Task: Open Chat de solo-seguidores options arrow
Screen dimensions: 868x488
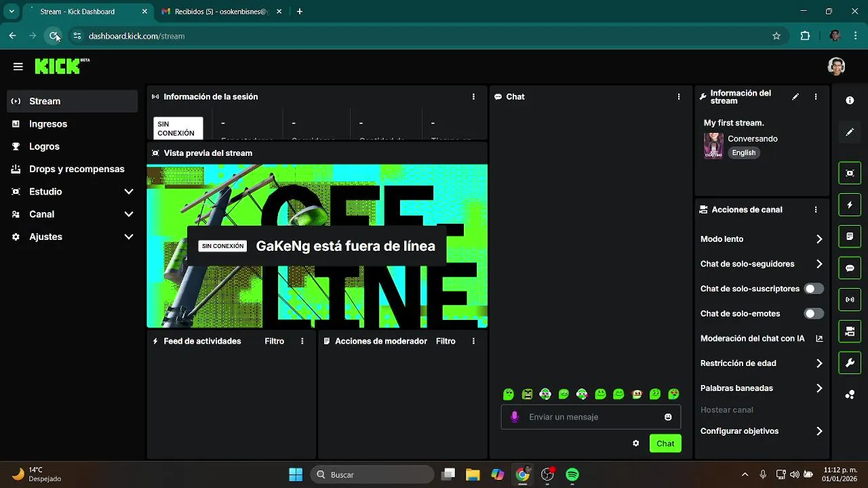Action: click(x=819, y=264)
